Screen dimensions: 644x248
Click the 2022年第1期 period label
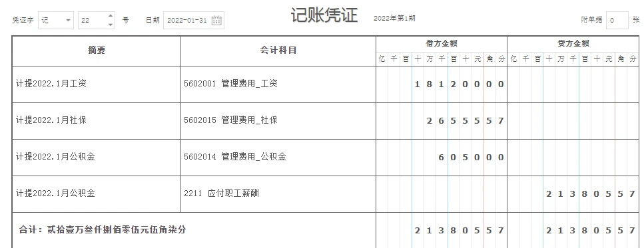pyautogui.click(x=394, y=19)
